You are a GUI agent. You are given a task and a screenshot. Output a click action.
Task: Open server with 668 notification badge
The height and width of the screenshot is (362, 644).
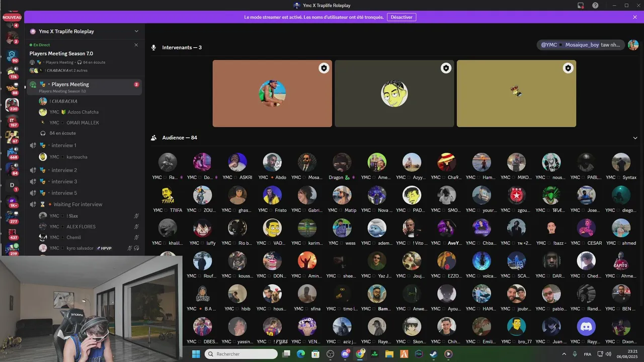(12, 153)
